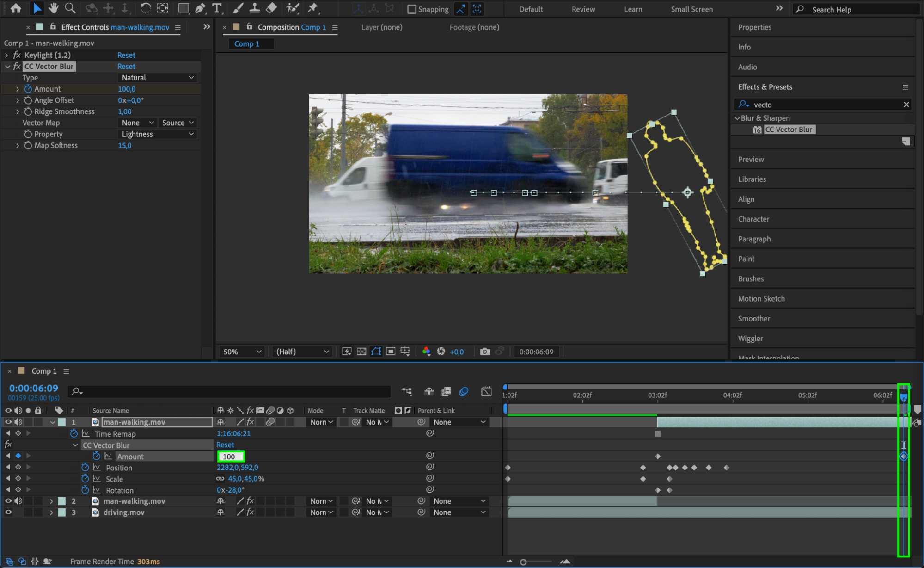This screenshot has width=924, height=568.
Task: Reset the CC Vector Blur effect
Action: (126, 67)
